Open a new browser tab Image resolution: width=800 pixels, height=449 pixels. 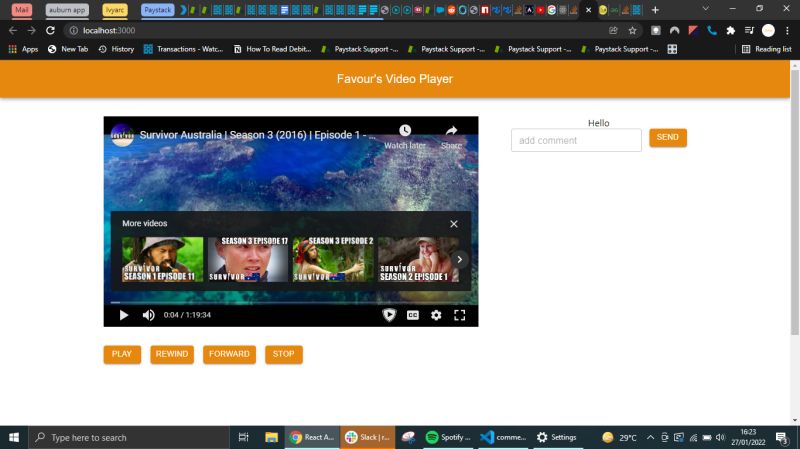(x=655, y=10)
